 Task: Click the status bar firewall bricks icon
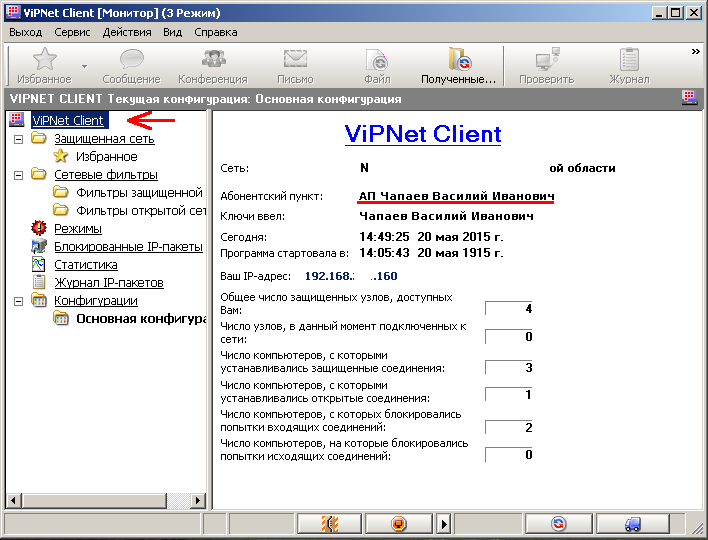330,524
